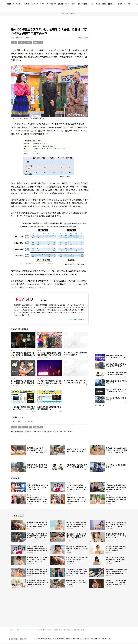Screen dimensions: 138x644
Task: Open SNS総フォロワー数500万人 article
Action: click(x=108, y=583)
